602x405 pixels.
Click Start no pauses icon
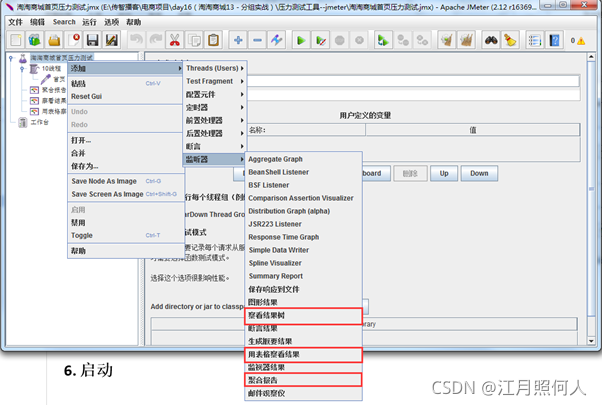[321, 40]
